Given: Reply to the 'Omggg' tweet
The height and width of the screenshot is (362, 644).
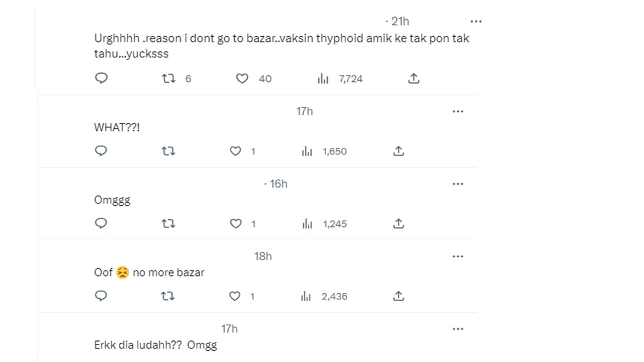Looking at the screenshot, I should coord(101,223).
